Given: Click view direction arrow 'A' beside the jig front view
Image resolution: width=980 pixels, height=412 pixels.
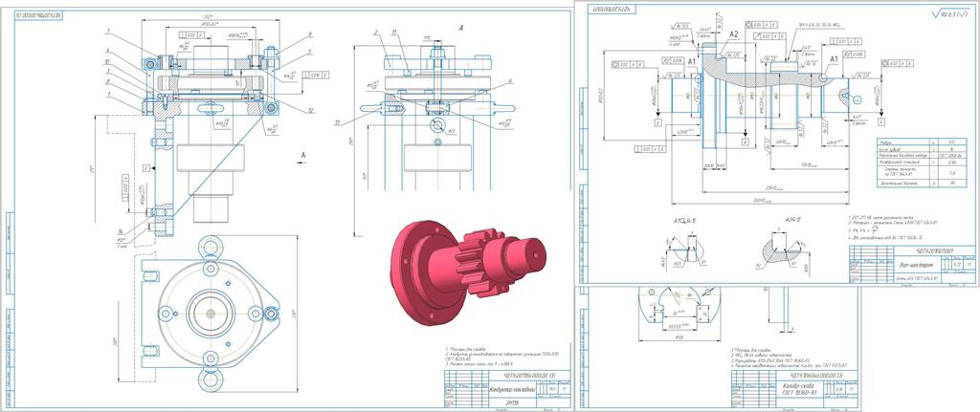Looking at the screenshot, I should 303,157.
